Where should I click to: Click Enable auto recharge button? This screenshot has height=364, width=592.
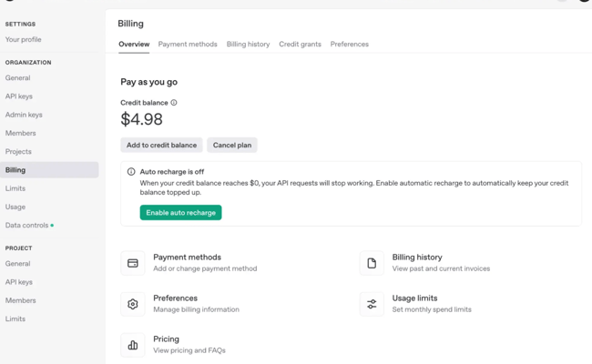(181, 212)
